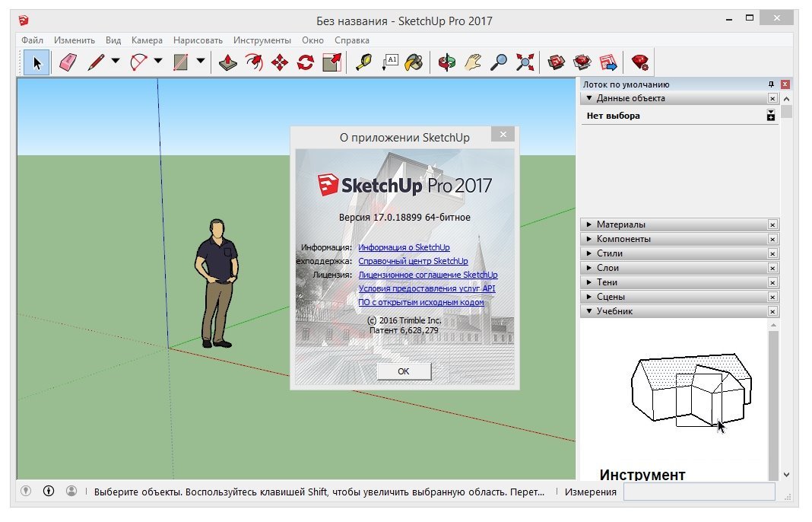
Task: Open the Arc tool dropdown arrow
Action: [158, 61]
